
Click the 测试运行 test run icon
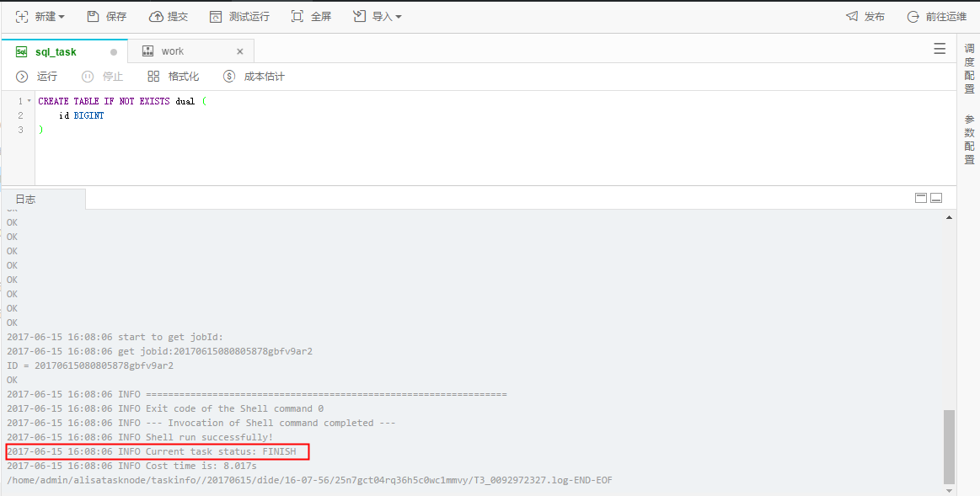click(x=216, y=17)
